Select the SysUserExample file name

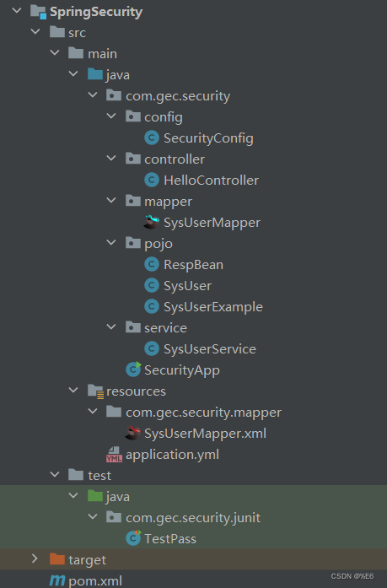coord(213,307)
